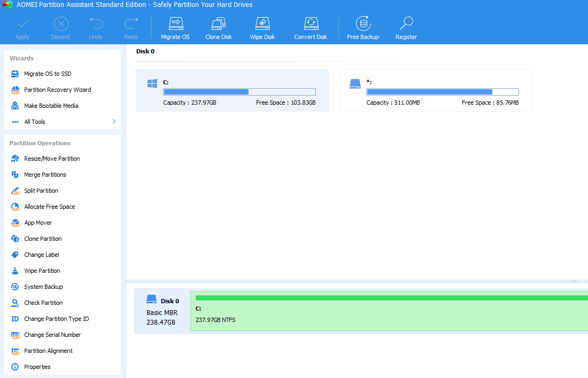
Task: Click the Capacity : 511.00MB text
Action: pos(393,103)
